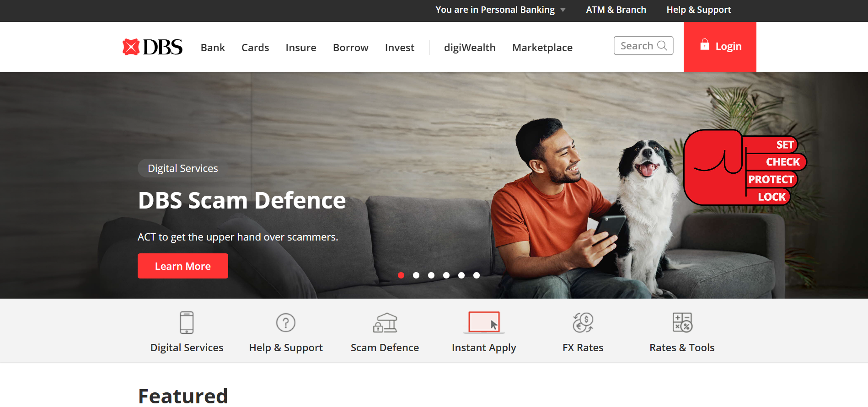
Task: Click the Help & Support quick link label
Action: (x=286, y=348)
